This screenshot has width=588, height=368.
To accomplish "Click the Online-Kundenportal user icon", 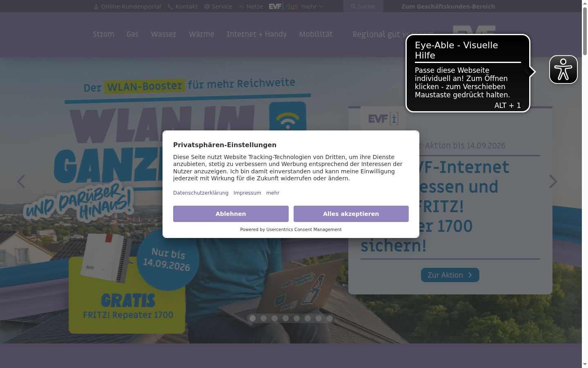I will pyautogui.click(x=96, y=7).
